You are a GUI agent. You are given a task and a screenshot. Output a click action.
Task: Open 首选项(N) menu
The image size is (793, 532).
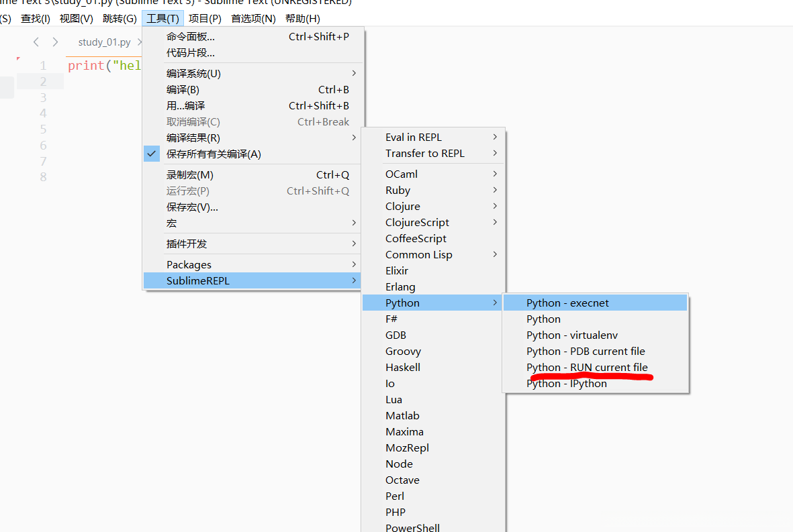(253, 19)
